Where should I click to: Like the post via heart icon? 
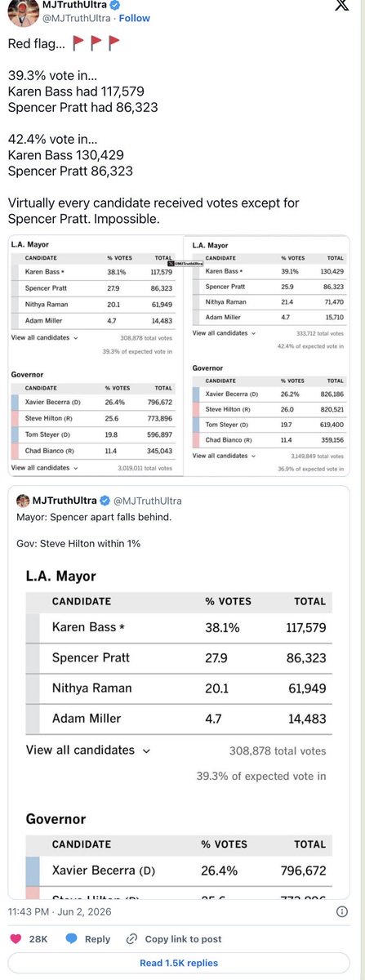[x=16, y=939]
